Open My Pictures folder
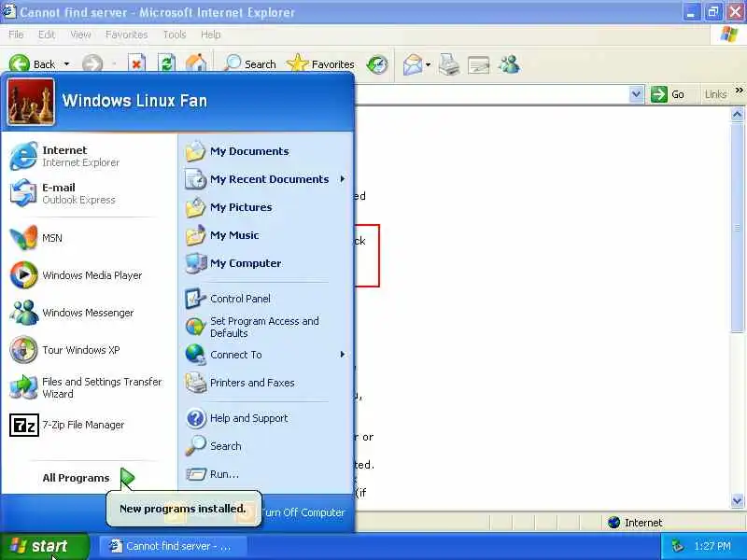 click(x=265, y=207)
